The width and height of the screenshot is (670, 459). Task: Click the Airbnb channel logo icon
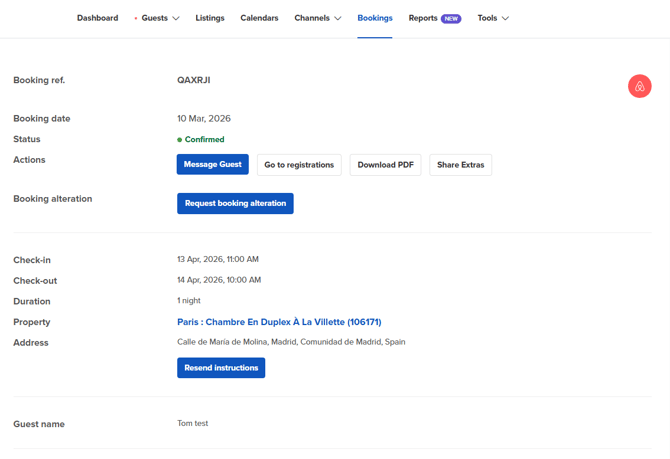tap(639, 87)
